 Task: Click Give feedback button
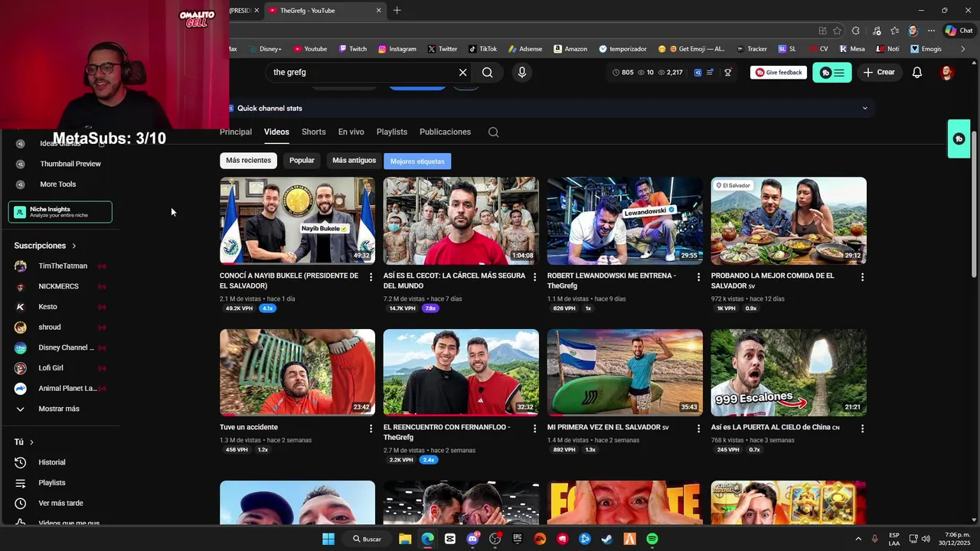pos(779,73)
